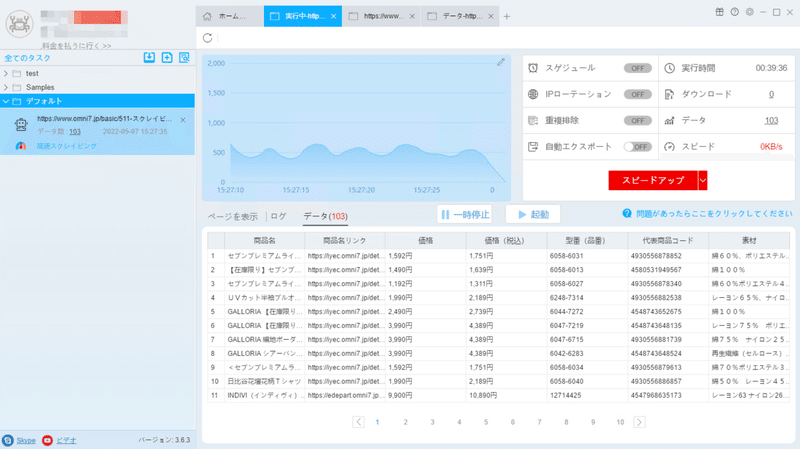Collapse the デフォルト folder
Screen dimensions: 800x449
pyautogui.click(x=6, y=101)
